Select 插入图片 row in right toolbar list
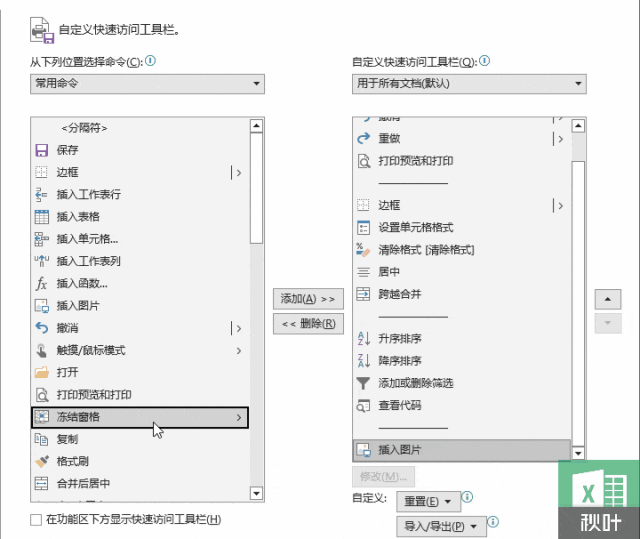 click(x=462, y=450)
